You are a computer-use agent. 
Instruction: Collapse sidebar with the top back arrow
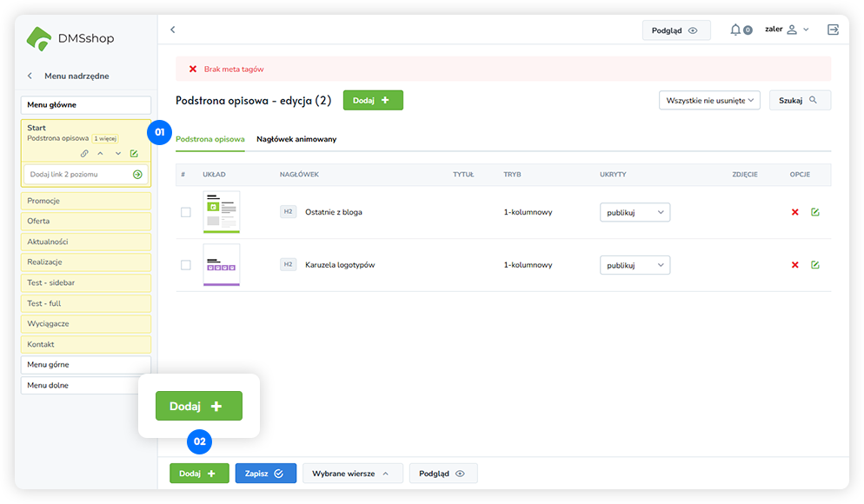[172, 30]
